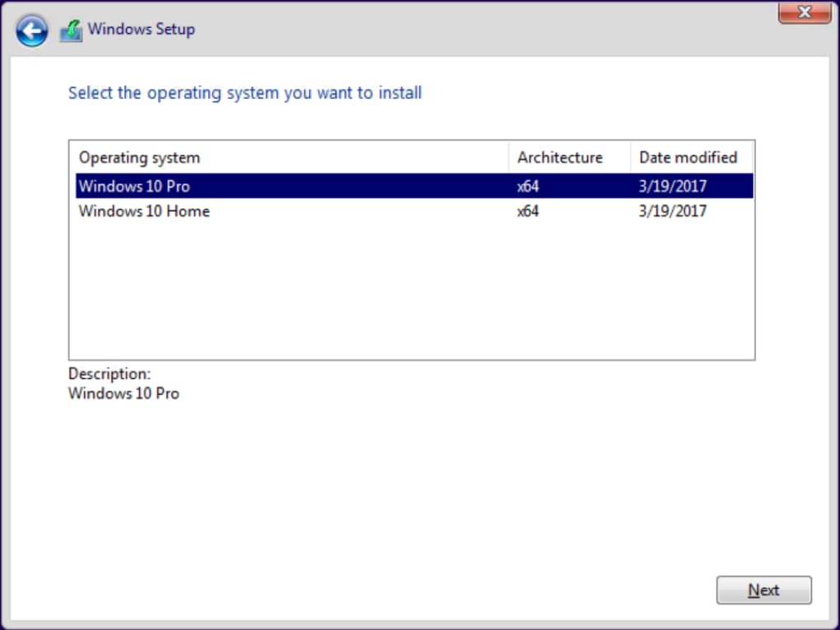Image resolution: width=840 pixels, height=630 pixels.
Task: Click the 3/19/2017 date in Windows 10 Home row
Action: coord(672,211)
